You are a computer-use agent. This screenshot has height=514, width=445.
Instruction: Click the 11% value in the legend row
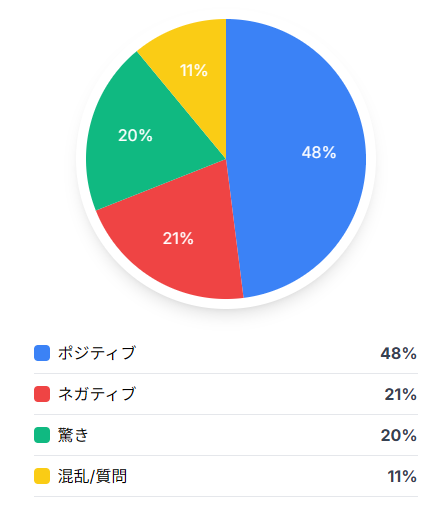[x=402, y=476]
